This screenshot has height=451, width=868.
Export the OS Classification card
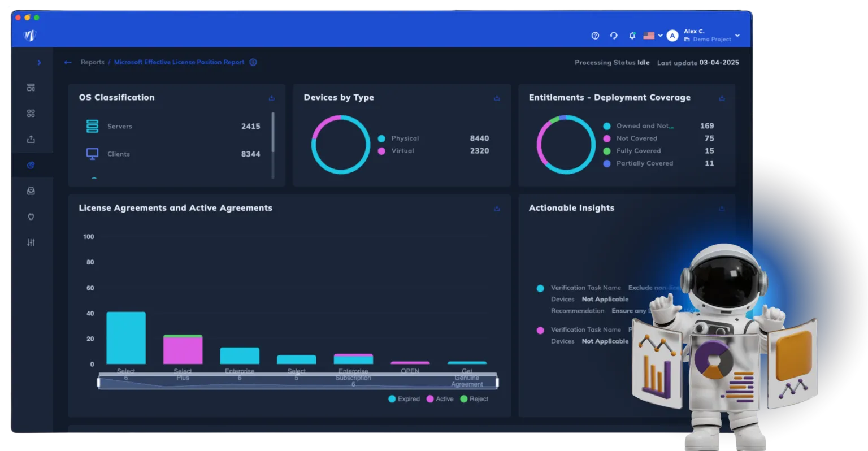[x=272, y=98]
